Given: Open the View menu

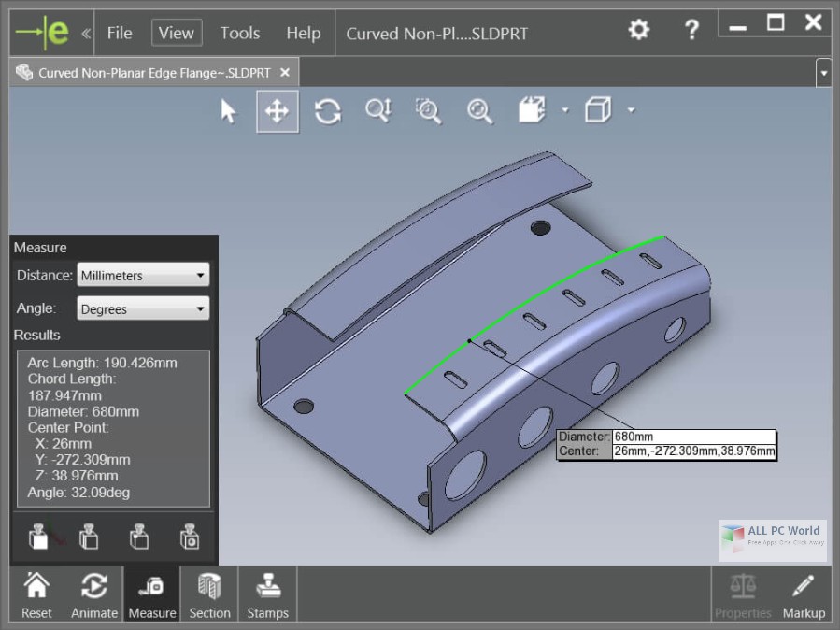Looking at the screenshot, I should (176, 32).
